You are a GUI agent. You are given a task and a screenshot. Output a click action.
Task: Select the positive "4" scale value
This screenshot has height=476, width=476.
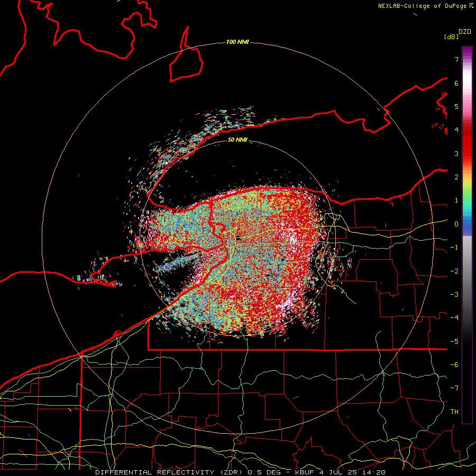[456, 130]
